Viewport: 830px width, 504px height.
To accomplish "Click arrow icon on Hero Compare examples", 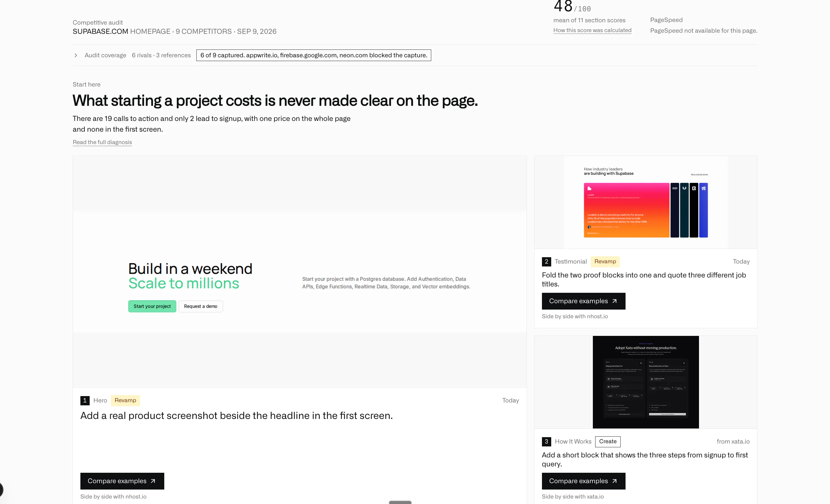I will (x=153, y=481).
